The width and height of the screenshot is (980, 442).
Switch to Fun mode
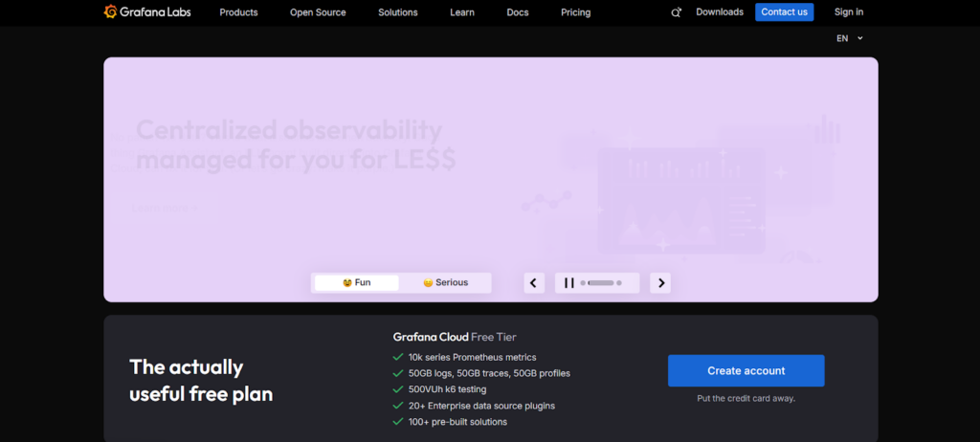click(357, 283)
